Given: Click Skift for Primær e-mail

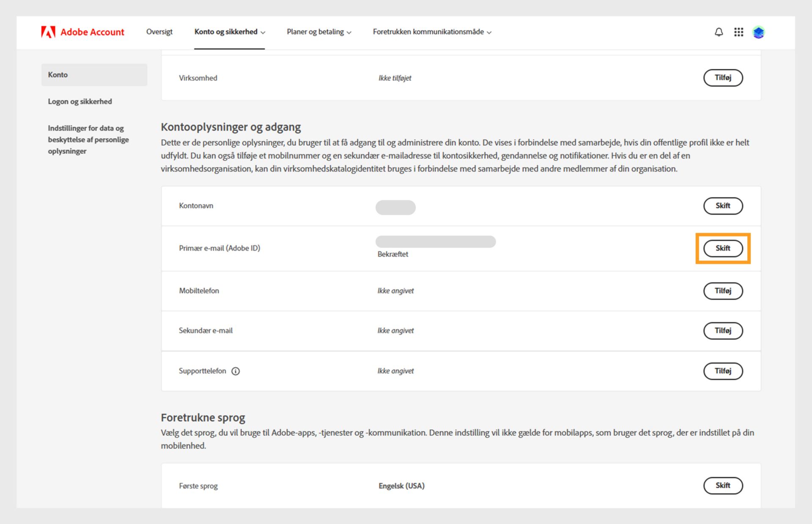Looking at the screenshot, I should pos(723,248).
